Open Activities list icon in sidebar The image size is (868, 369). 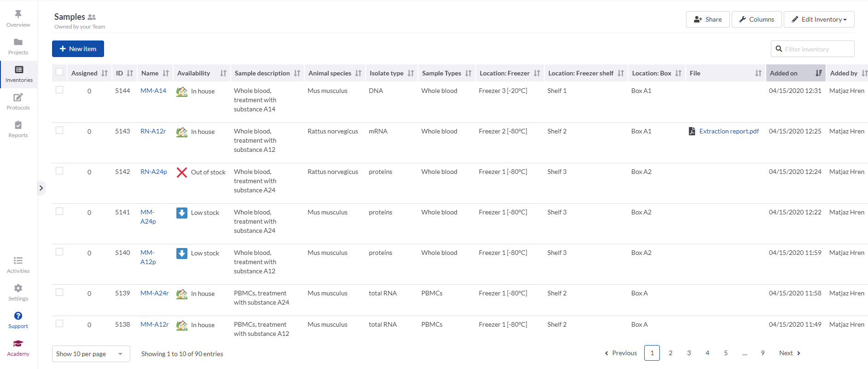click(18, 260)
